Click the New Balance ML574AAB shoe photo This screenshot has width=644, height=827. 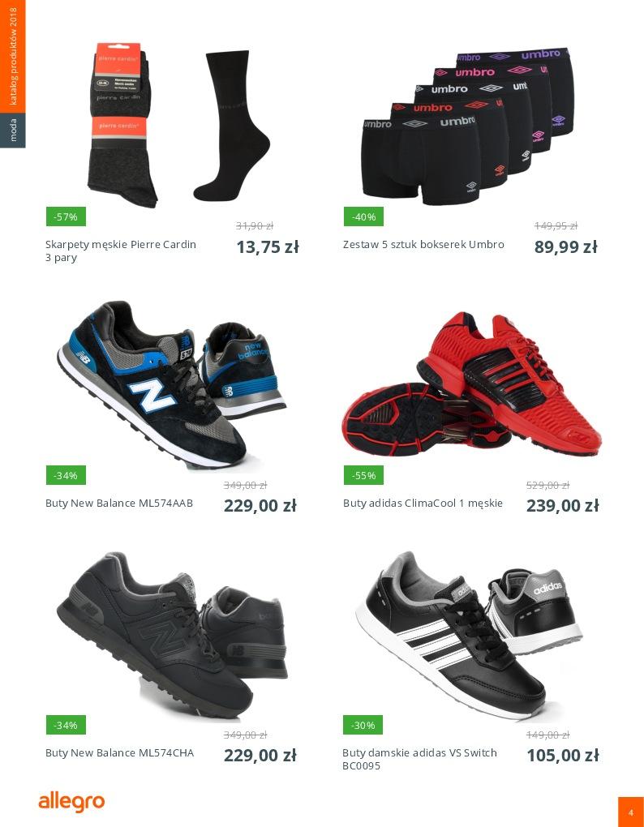[x=171, y=384]
